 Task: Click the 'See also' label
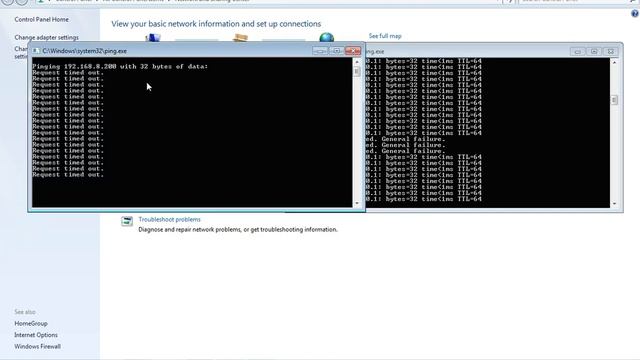(25, 312)
